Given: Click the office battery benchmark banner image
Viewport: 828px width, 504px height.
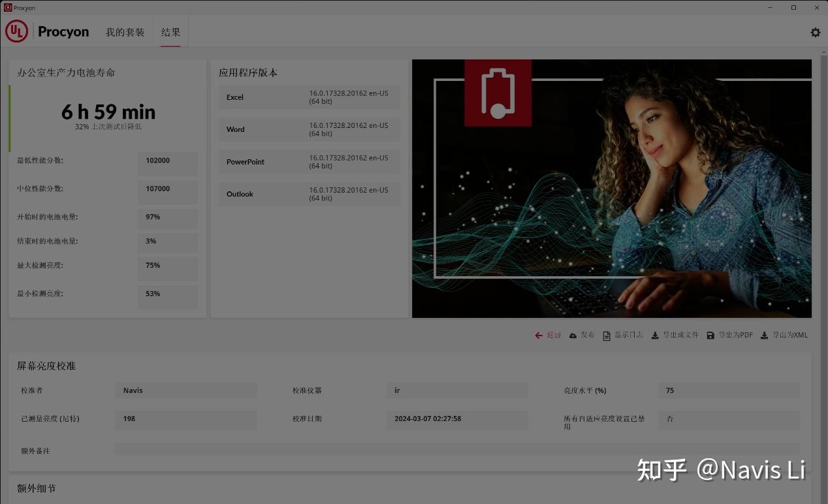Looking at the screenshot, I should click(x=612, y=189).
